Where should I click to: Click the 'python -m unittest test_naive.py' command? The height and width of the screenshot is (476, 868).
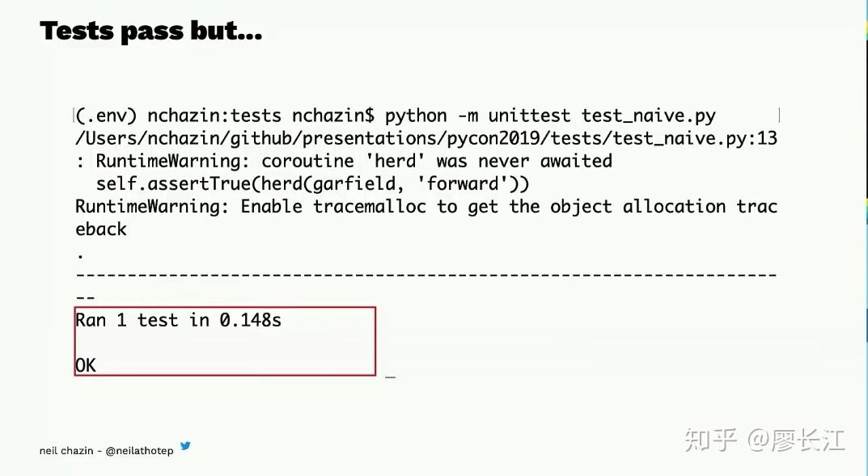[x=550, y=116]
